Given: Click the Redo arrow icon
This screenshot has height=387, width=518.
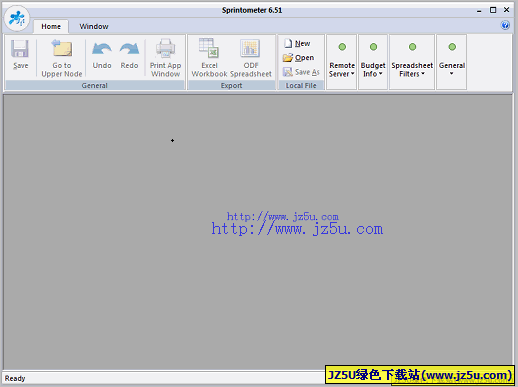Looking at the screenshot, I should tap(129, 49).
